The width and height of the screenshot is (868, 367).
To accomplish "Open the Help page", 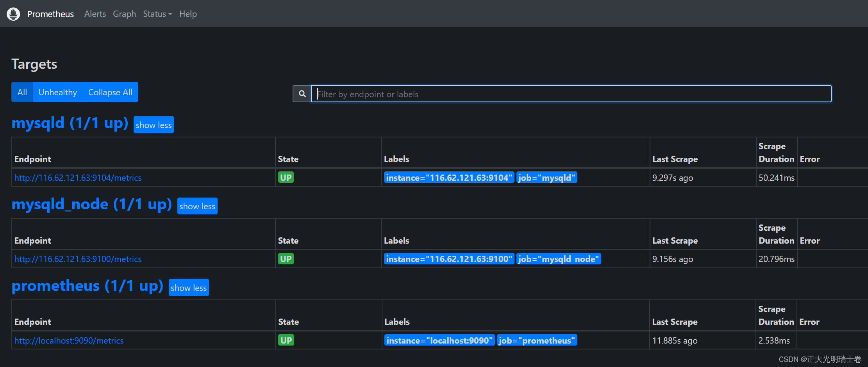I will pyautogui.click(x=188, y=14).
